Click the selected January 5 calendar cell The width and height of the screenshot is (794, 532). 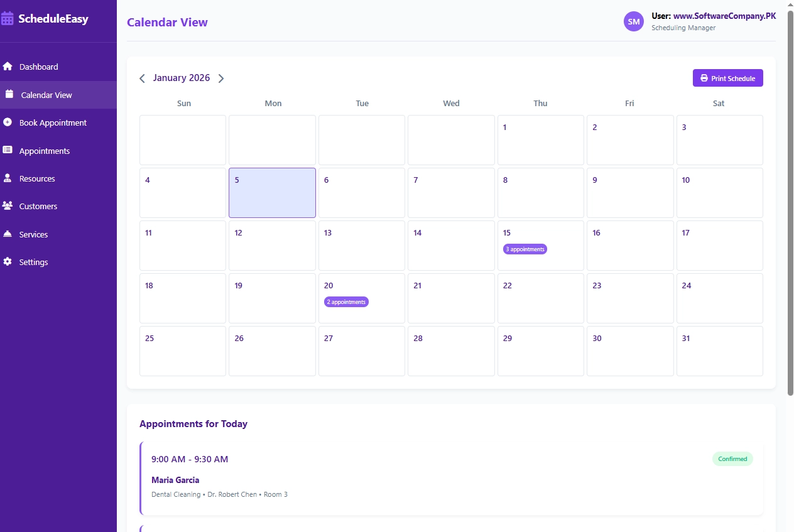click(x=272, y=192)
